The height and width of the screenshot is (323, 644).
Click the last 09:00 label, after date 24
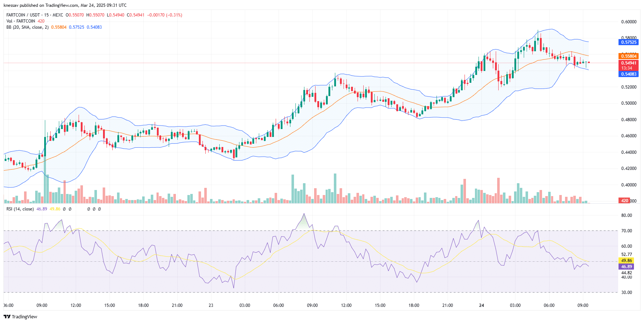coord(583,305)
